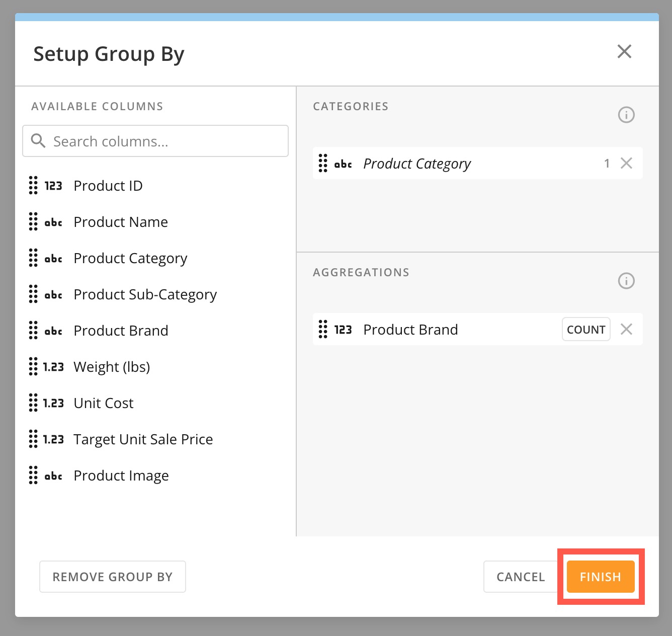Remove Product Brand aggregation
The image size is (672, 636).
[626, 329]
